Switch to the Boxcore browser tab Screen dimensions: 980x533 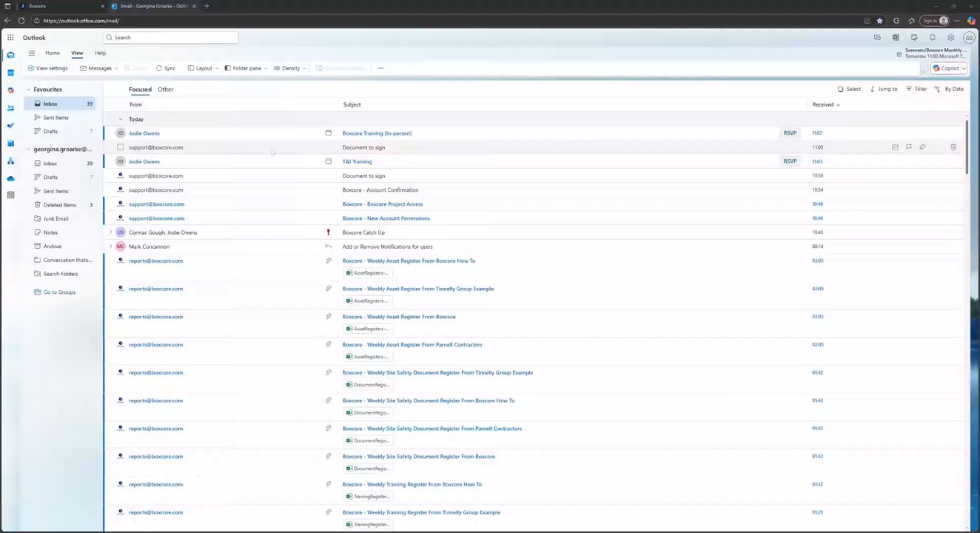[59, 6]
